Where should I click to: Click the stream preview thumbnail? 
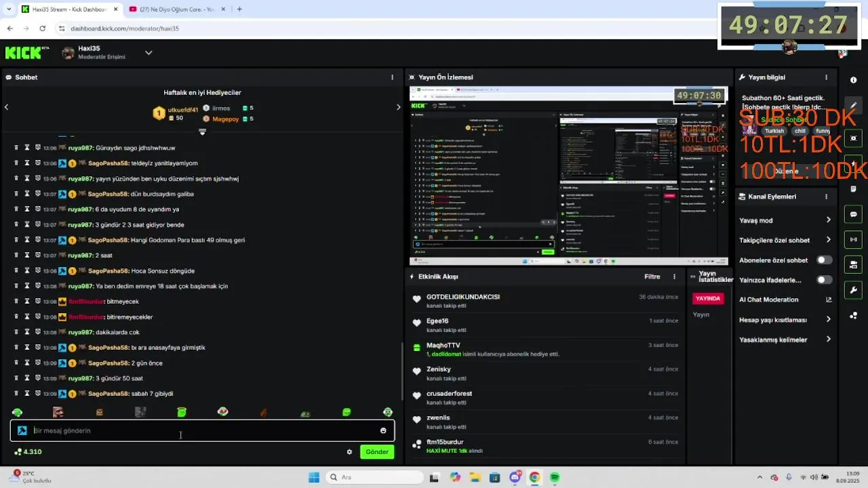coord(569,175)
